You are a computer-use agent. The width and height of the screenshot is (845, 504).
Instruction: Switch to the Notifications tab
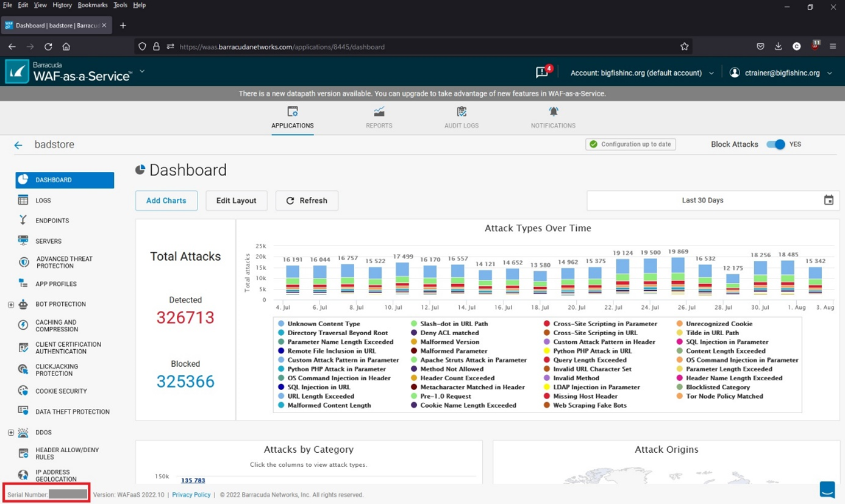553,118
